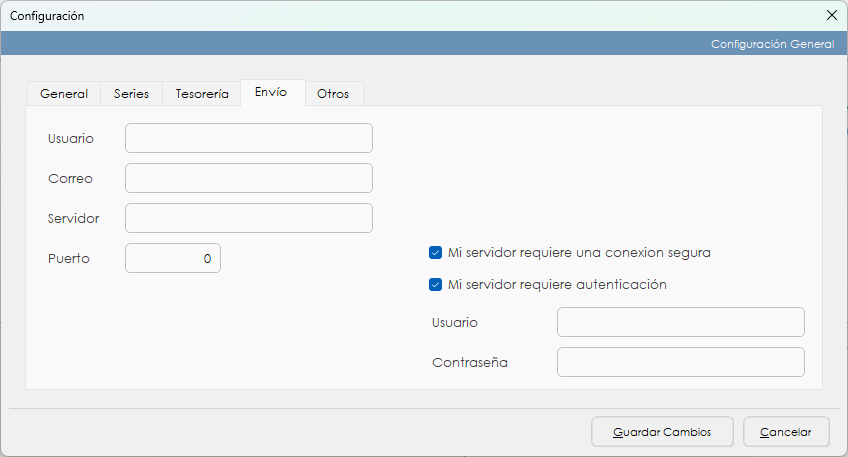Click the Envío tab

pos(271,92)
